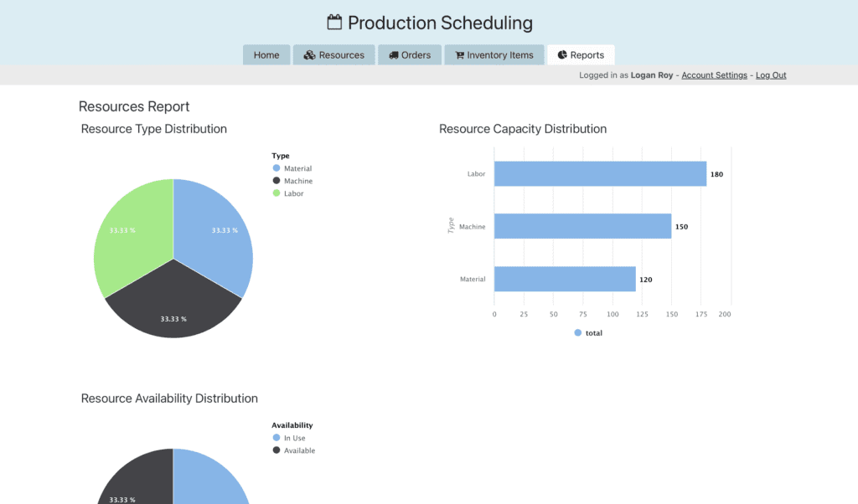Viewport: 858px width, 504px height.
Task: Open the Account Settings link
Action: tap(714, 75)
